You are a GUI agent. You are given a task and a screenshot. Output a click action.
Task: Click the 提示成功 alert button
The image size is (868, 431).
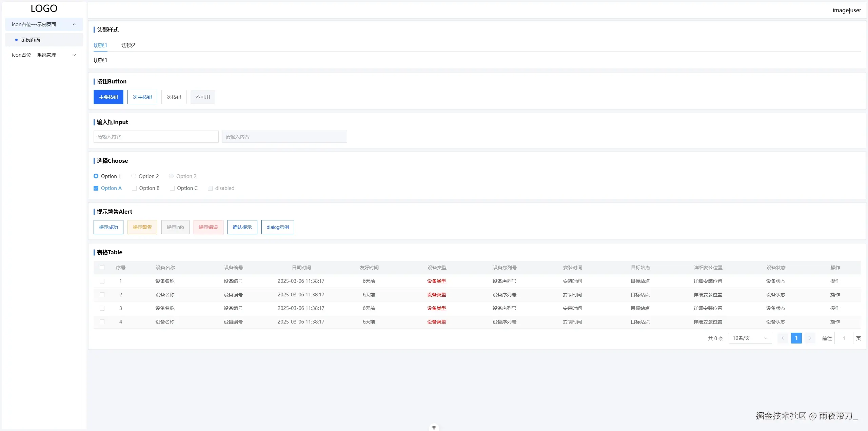pyautogui.click(x=108, y=227)
